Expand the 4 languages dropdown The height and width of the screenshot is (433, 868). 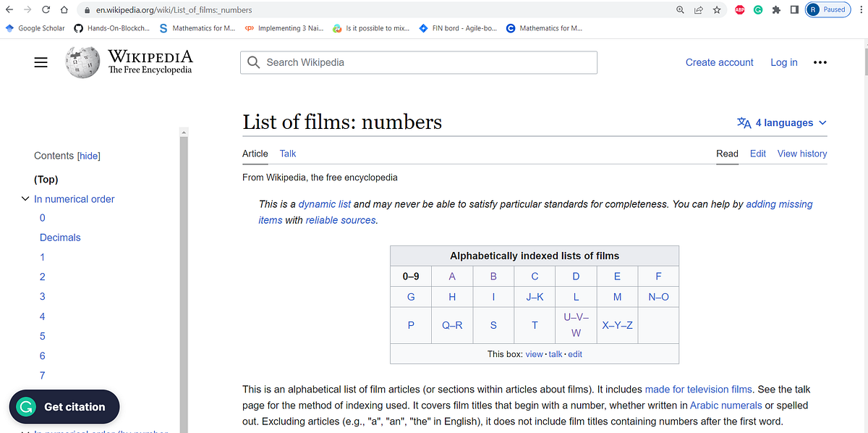pyautogui.click(x=782, y=122)
